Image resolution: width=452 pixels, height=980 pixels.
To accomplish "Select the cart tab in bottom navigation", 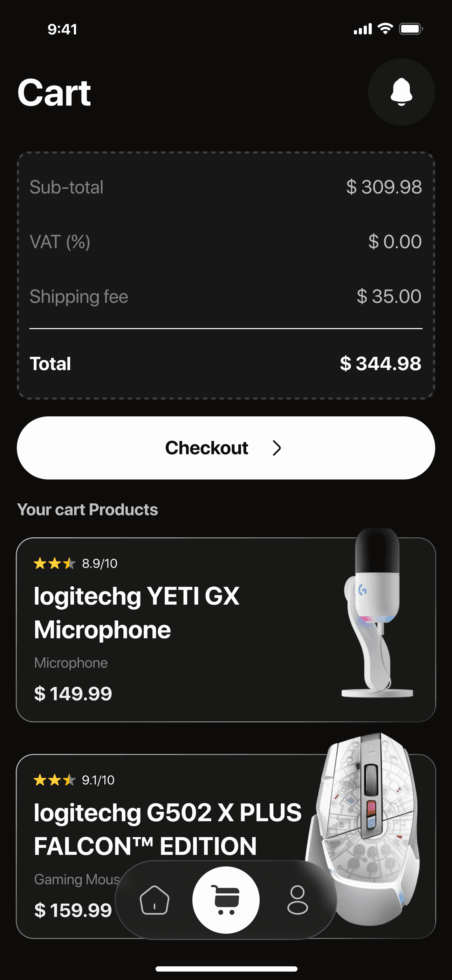I will coord(226,900).
